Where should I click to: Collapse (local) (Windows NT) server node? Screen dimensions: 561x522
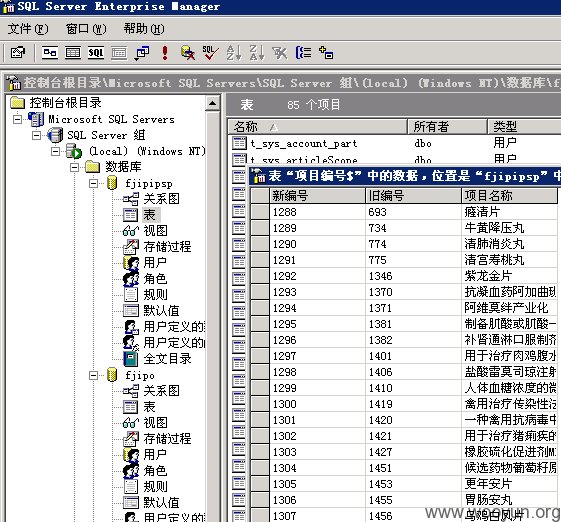click(55, 151)
